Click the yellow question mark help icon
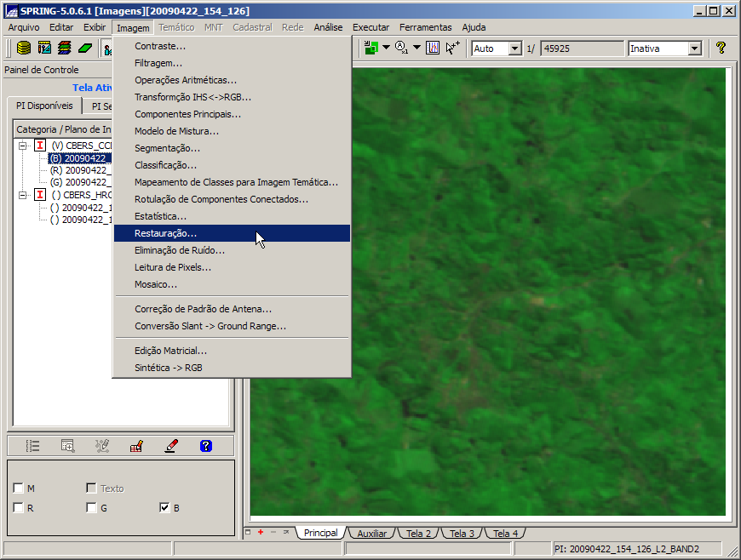The image size is (741, 560). pos(721,49)
